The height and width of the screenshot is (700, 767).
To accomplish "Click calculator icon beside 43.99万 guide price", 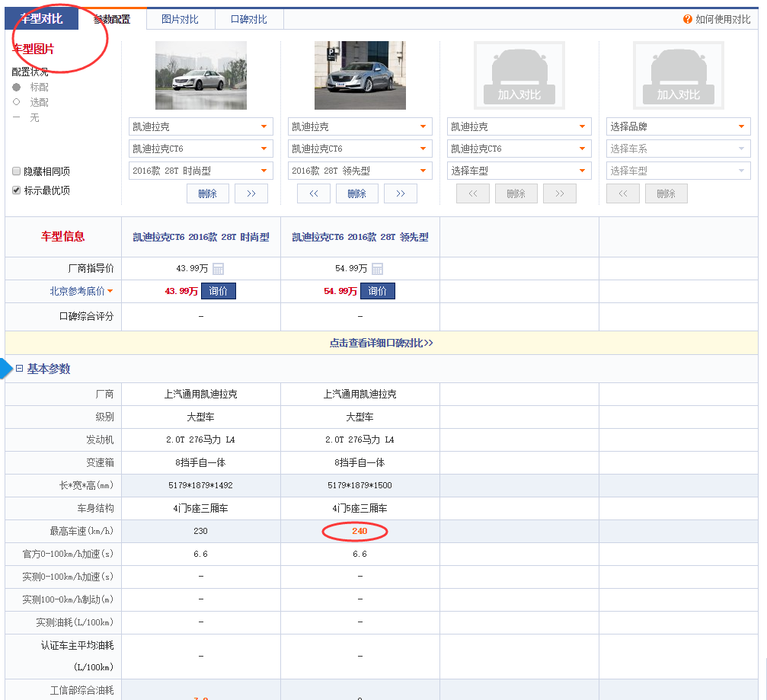I will pos(218,269).
